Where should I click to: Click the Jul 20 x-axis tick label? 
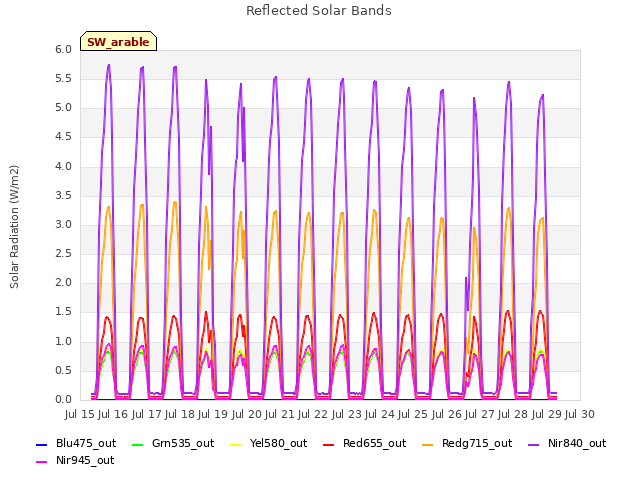click(x=247, y=414)
